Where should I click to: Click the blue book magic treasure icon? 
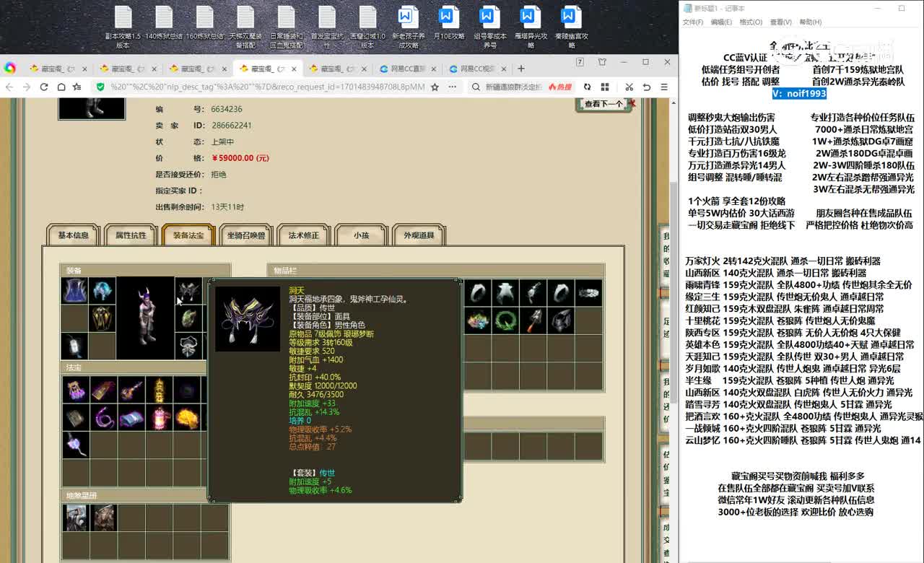point(131,417)
